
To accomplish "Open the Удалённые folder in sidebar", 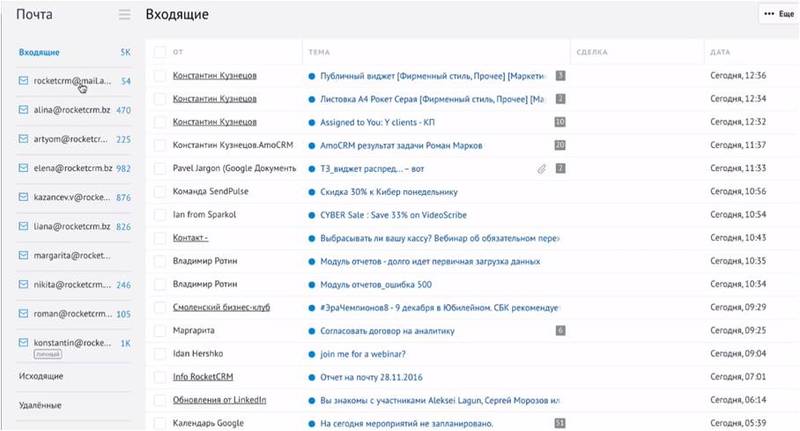I will click(x=41, y=405).
